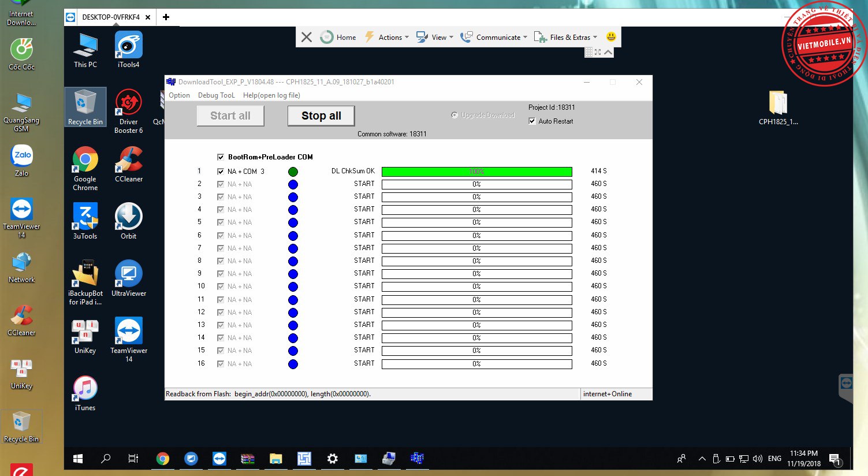
Task: Open the Action Center notification icon
Action: pyautogui.click(x=835, y=459)
